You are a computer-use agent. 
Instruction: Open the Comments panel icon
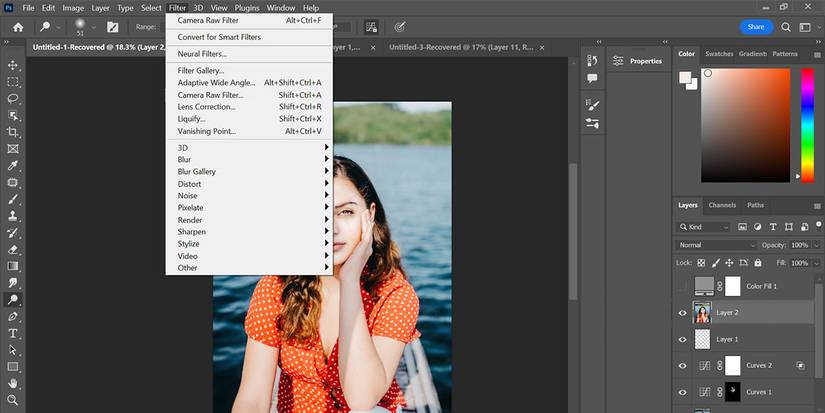592,78
